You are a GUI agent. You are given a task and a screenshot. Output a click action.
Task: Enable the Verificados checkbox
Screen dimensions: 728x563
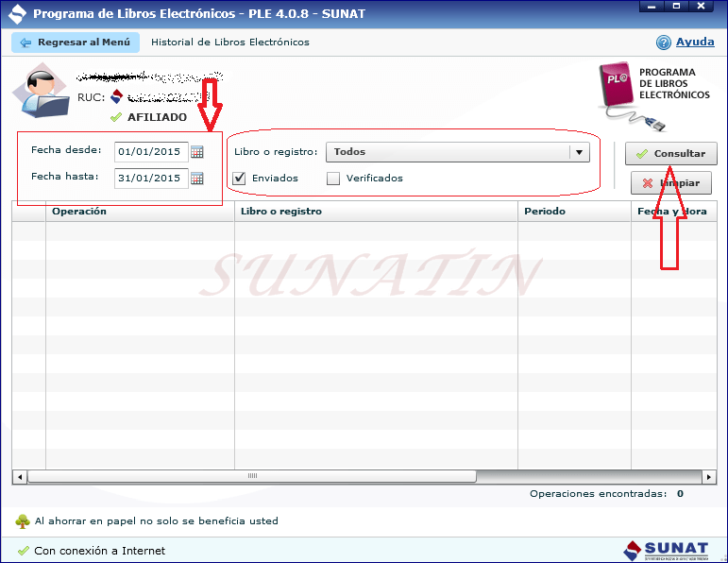click(x=333, y=178)
